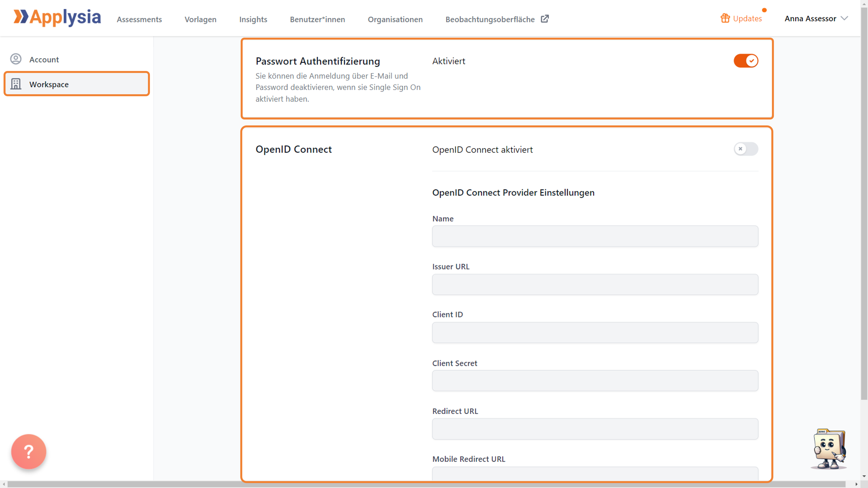This screenshot has width=868, height=488.
Task: Click the Applysia logo
Action: point(57,18)
